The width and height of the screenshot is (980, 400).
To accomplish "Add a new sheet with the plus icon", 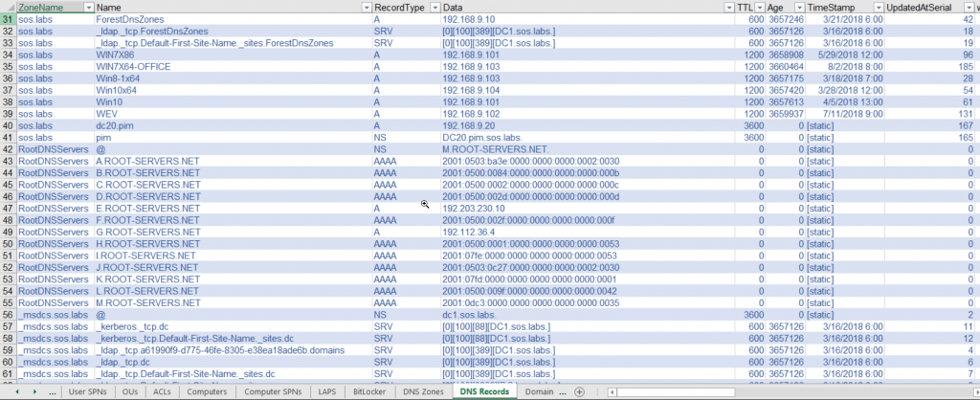I will pos(579,392).
